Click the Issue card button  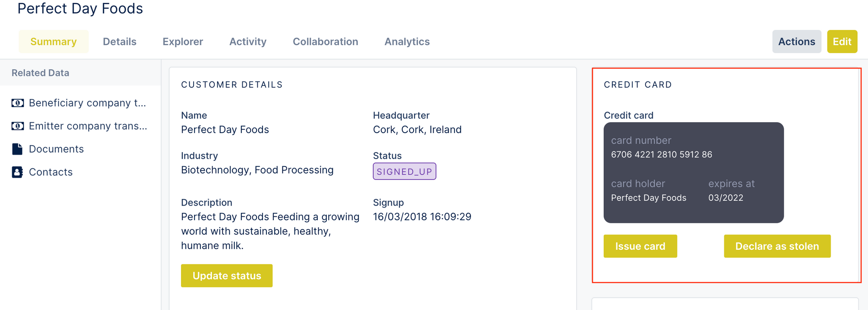point(640,246)
